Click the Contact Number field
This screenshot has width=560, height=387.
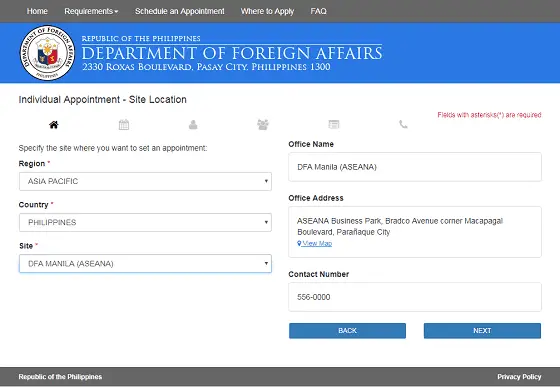415,297
